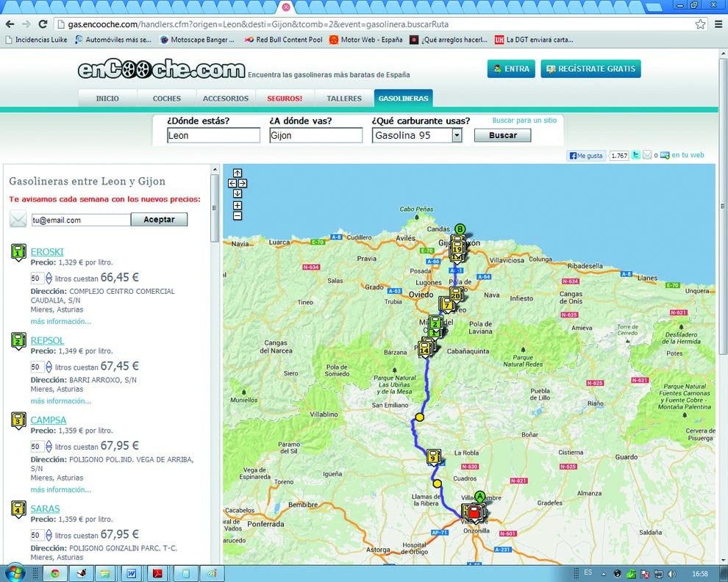Image resolution: width=728 pixels, height=582 pixels.
Task: Click the tu@email.com input field
Action: click(81, 220)
